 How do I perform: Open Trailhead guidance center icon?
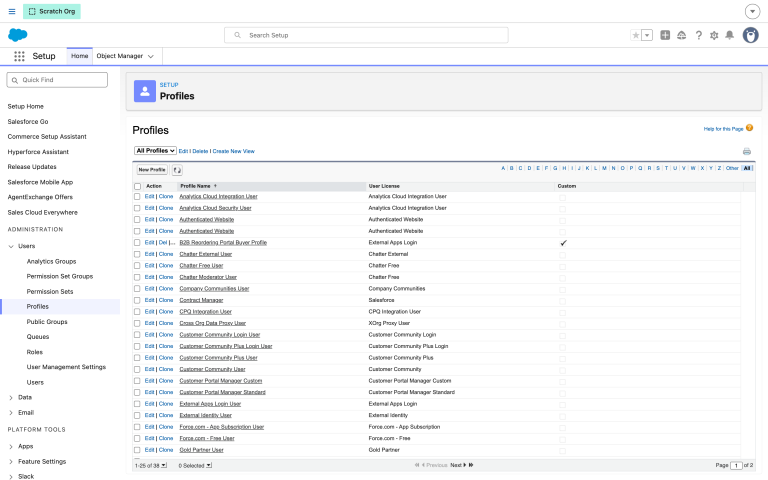(x=681, y=35)
